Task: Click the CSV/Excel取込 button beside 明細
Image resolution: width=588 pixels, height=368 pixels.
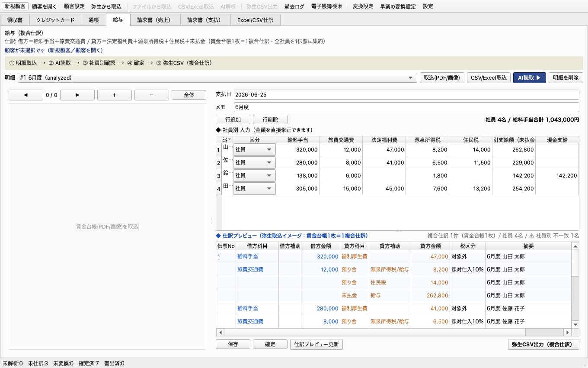Action: pyautogui.click(x=489, y=78)
